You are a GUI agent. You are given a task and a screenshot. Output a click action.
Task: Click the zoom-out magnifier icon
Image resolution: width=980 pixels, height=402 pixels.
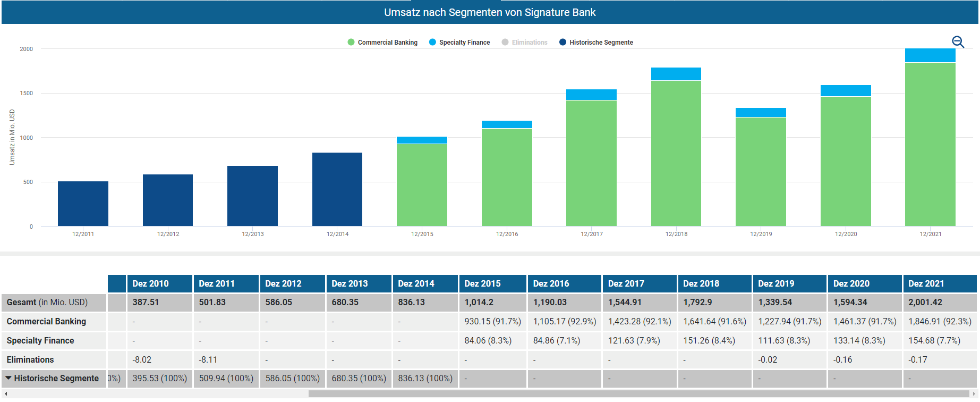(958, 42)
